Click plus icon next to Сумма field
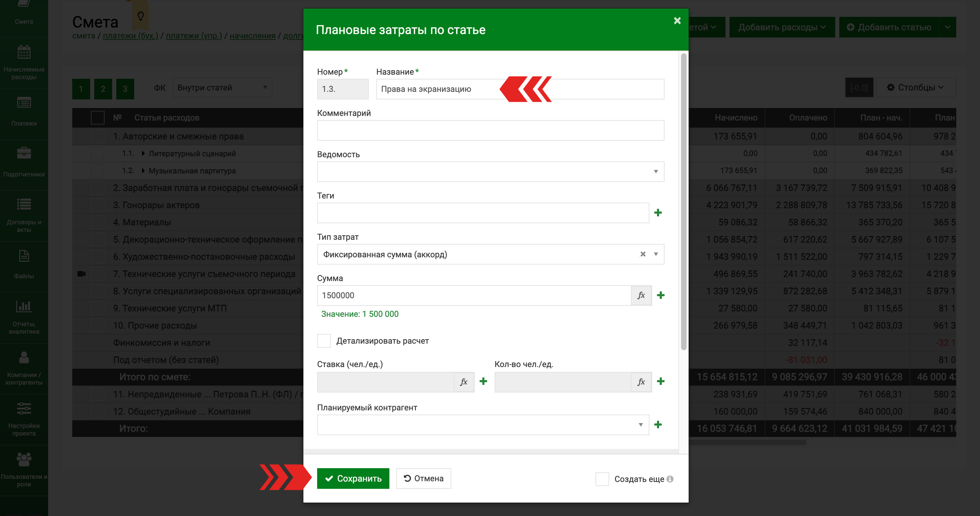980x516 pixels. (661, 295)
